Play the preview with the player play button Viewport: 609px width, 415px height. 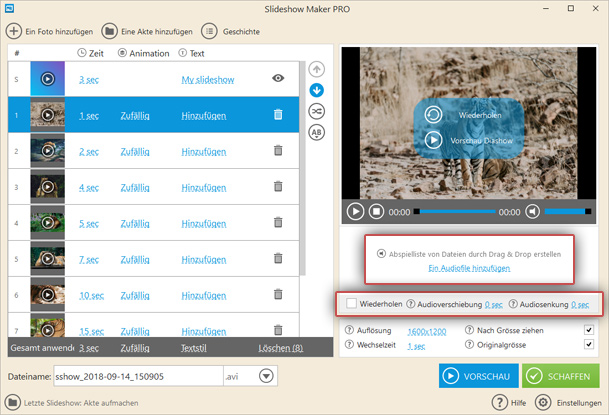[x=355, y=212]
